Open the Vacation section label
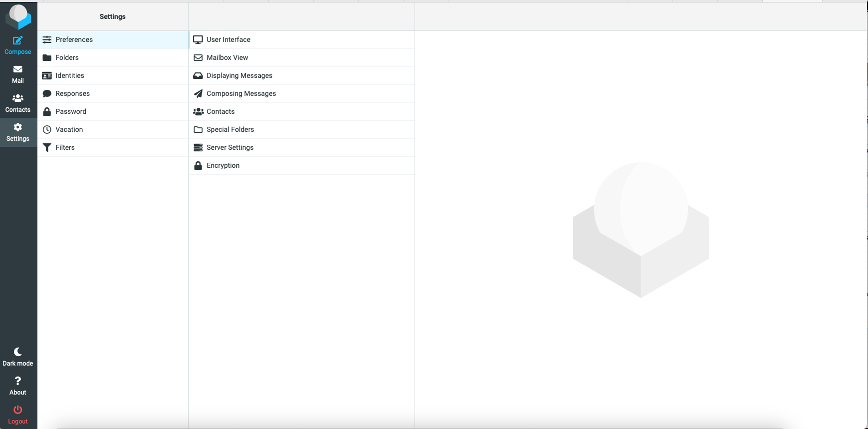 coord(69,129)
